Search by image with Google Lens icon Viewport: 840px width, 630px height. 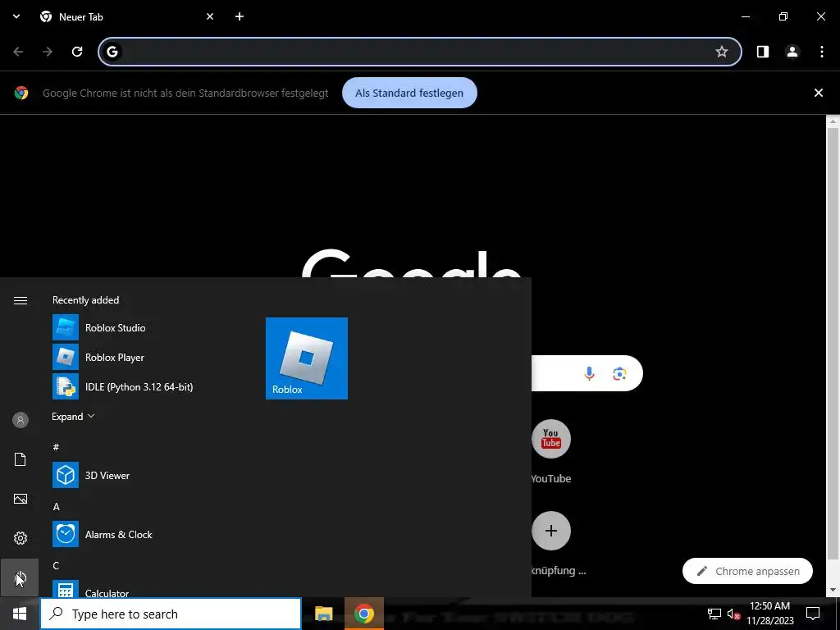[619, 373]
